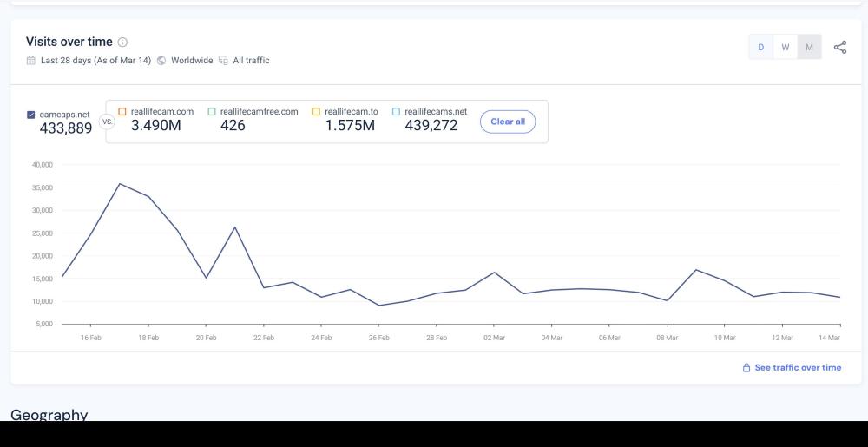Click the devices icon beside All traffic
This screenshot has height=447, width=868.
[223, 60]
